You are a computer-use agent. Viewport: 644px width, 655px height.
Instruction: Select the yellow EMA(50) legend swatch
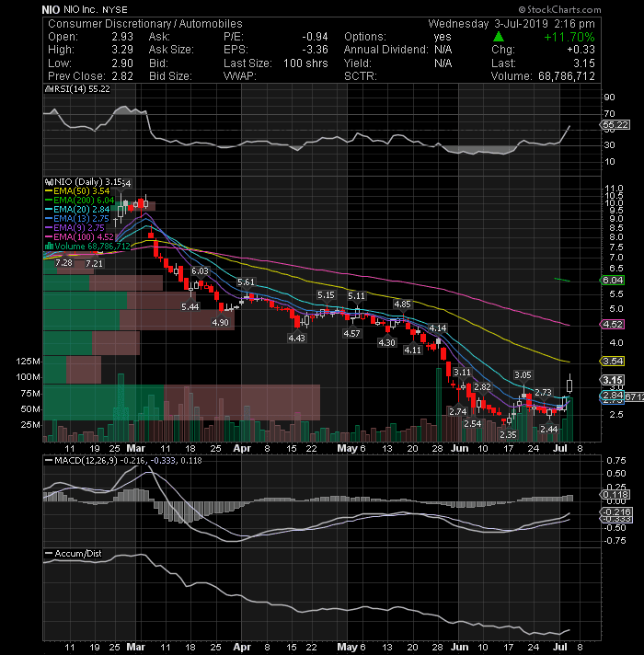pos(49,191)
